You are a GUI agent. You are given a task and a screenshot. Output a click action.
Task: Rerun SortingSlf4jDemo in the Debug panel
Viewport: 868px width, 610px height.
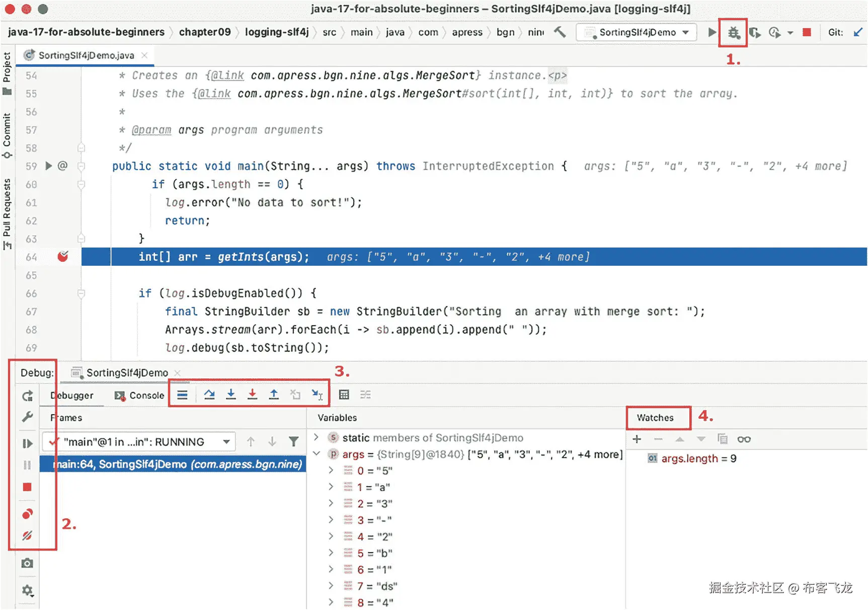(x=27, y=396)
